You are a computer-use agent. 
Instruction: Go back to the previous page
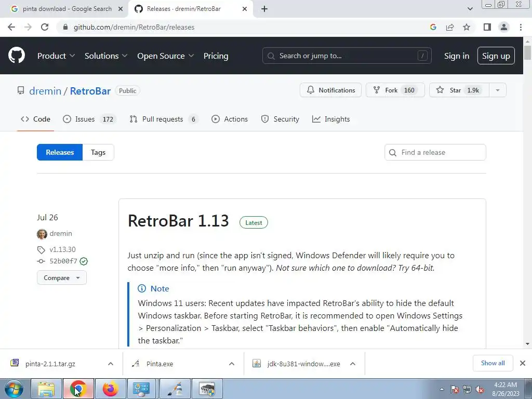coord(11,27)
